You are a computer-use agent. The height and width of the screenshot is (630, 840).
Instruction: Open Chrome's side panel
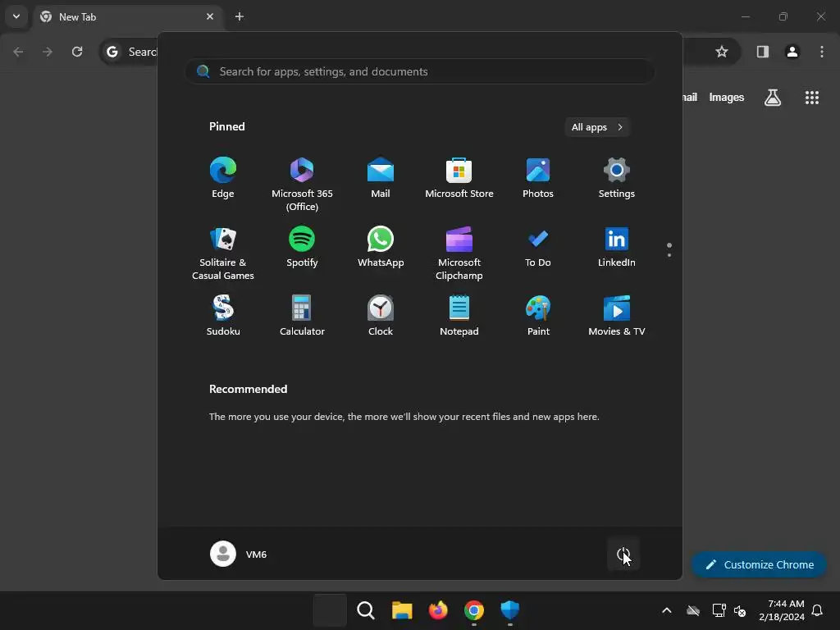pos(762,52)
